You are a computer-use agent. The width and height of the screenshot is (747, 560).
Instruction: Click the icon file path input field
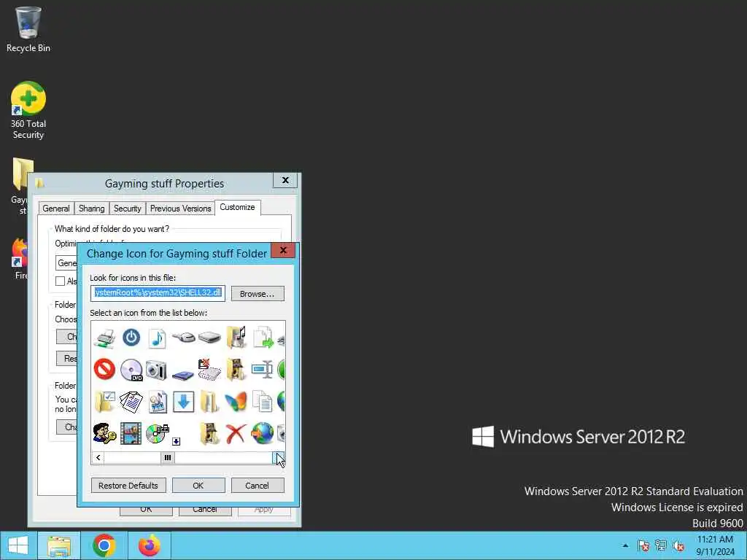(158, 293)
